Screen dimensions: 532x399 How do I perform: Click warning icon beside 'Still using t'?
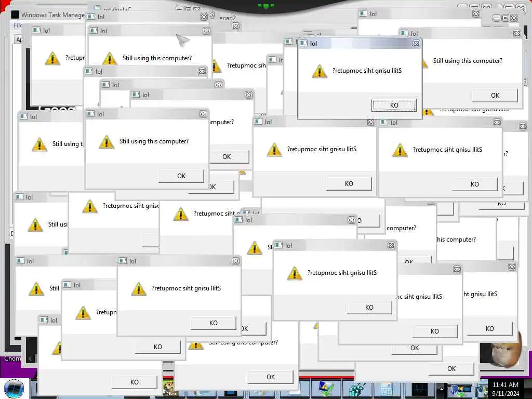39,144
